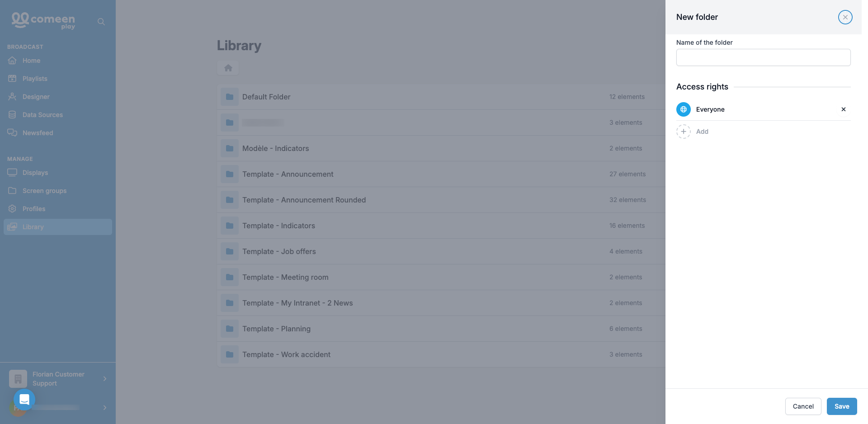Open the Modèle - Indicators folder
This screenshot has height=424, width=868.
[x=441, y=148]
